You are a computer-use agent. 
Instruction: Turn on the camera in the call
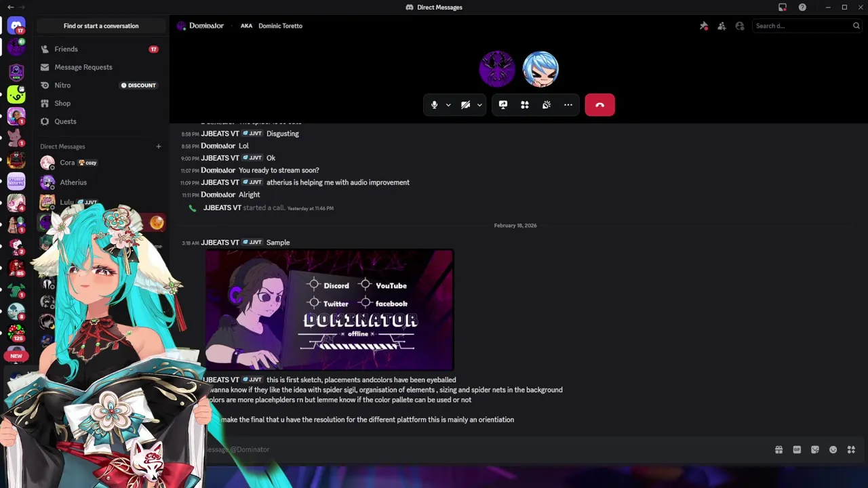(465, 105)
